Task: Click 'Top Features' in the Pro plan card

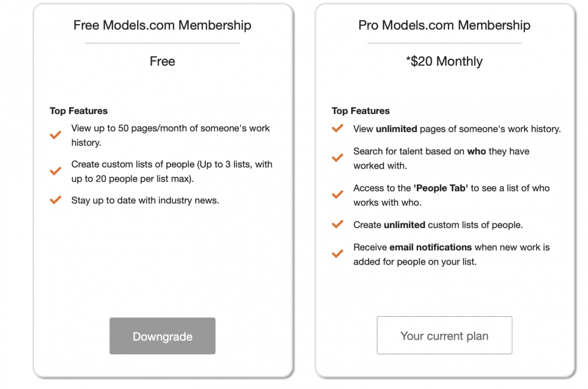Action: 360,110
